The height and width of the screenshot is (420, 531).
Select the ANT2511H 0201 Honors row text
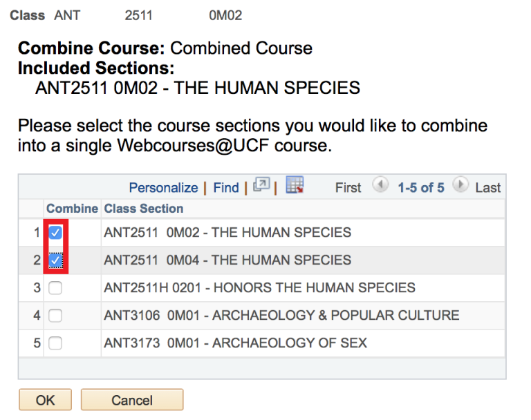click(259, 288)
